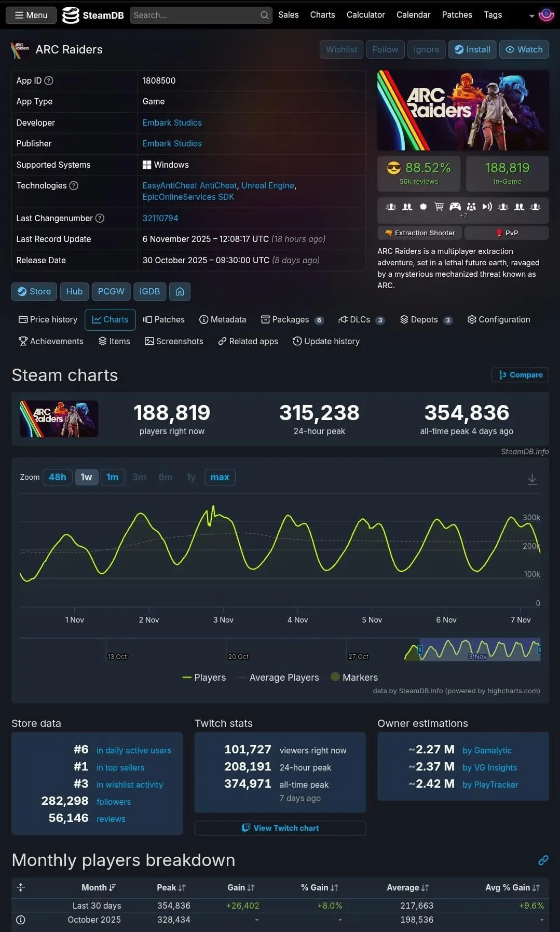Switch to the Price history tab

coord(48,320)
